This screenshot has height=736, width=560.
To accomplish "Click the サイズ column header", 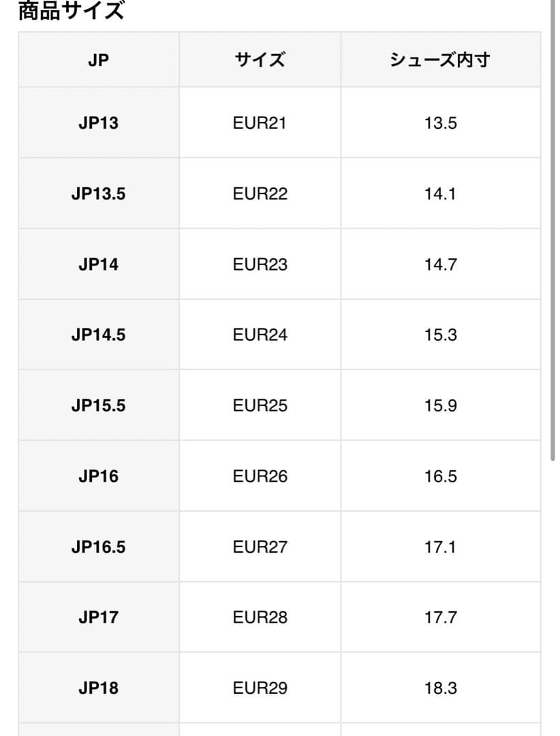I will (x=260, y=60).
